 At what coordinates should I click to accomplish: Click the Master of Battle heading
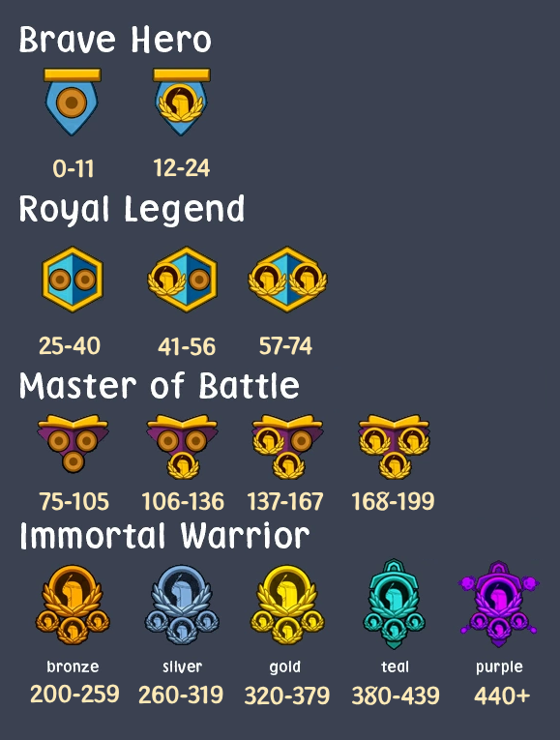(x=159, y=386)
